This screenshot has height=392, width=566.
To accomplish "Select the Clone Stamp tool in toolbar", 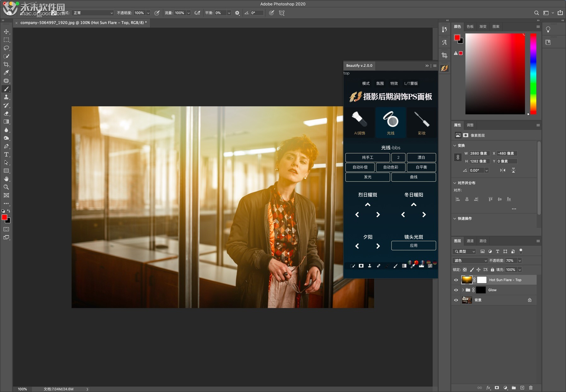I will pyautogui.click(x=6, y=97).
